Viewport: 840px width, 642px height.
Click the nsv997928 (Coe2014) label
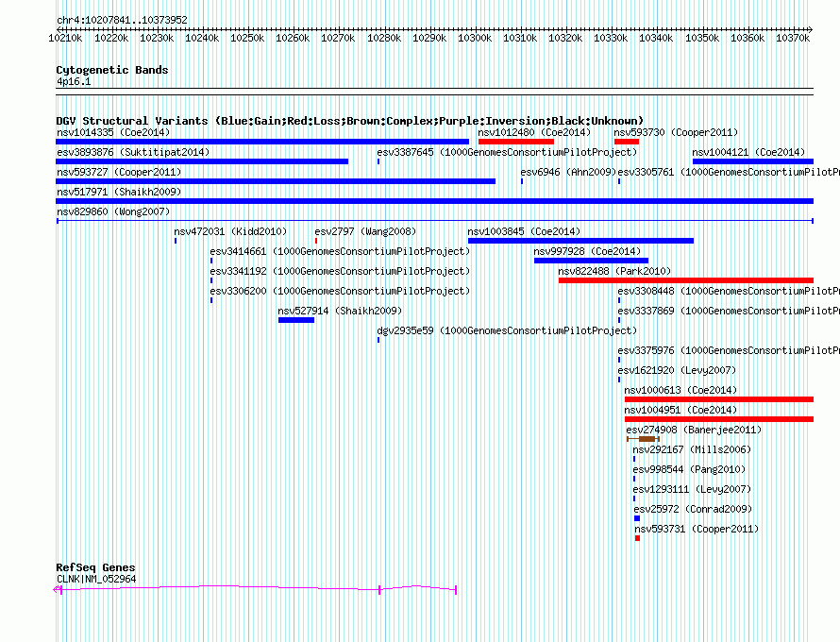point(587,251)
